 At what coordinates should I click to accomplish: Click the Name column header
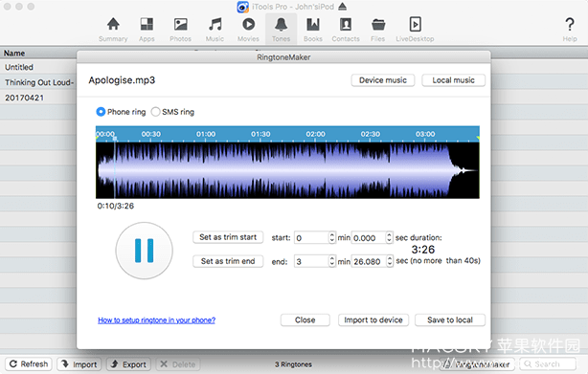(14, 54)
